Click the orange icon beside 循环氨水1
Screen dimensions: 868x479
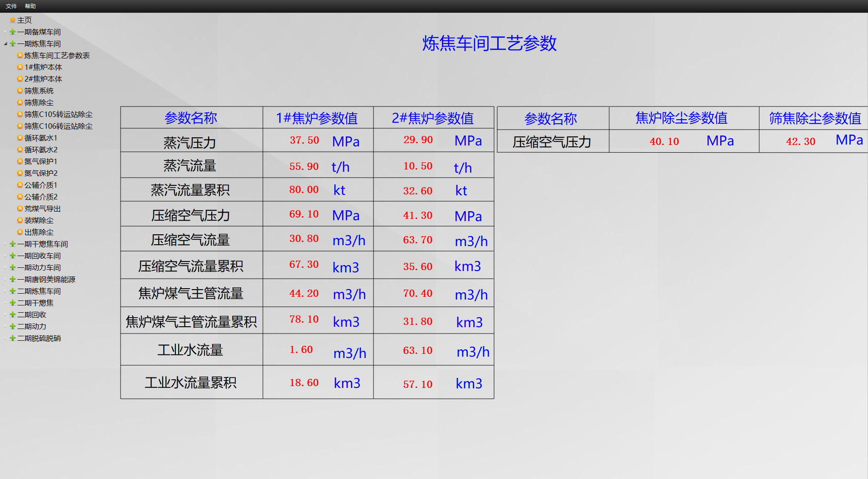click(x=20, y=138)
